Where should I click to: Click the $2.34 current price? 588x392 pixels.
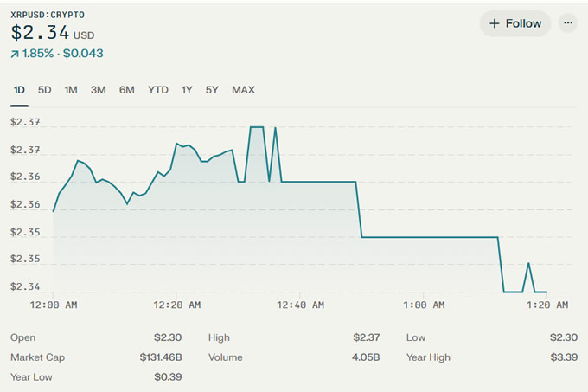click(39, 34)
